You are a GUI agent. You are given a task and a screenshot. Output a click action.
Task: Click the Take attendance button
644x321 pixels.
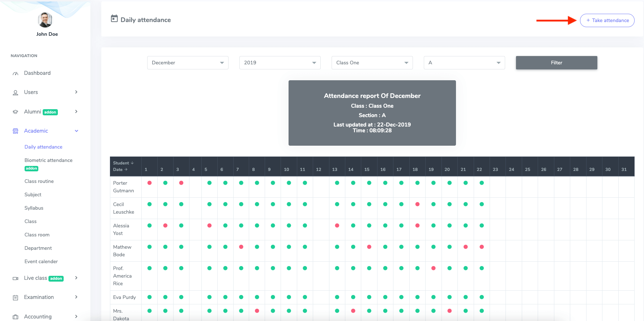(x=607, y=20)
